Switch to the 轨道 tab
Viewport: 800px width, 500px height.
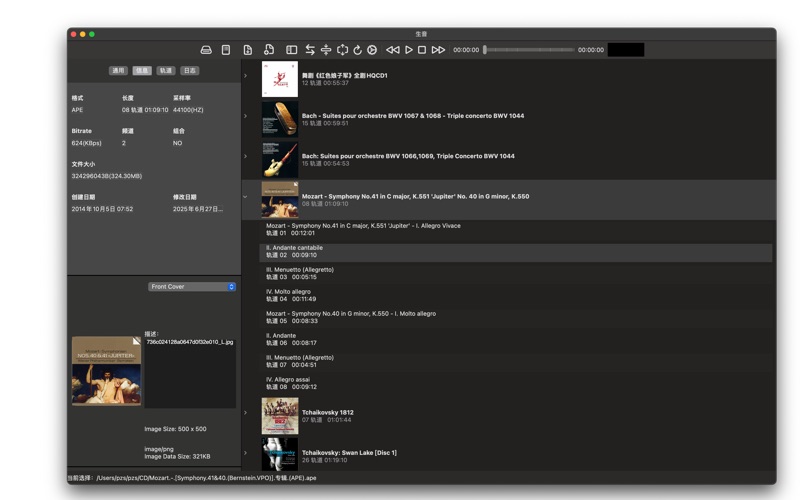[x=166, y=71]
